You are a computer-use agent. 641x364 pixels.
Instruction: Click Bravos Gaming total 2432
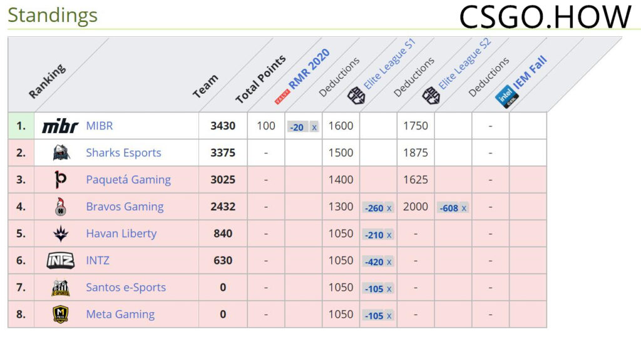(223, 207)
